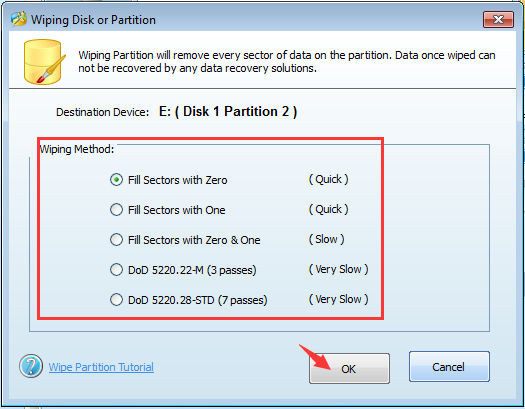Screen dimensions: 525x409
Task: Select Fill Sectors with One radio button
Action: point(116,210)
